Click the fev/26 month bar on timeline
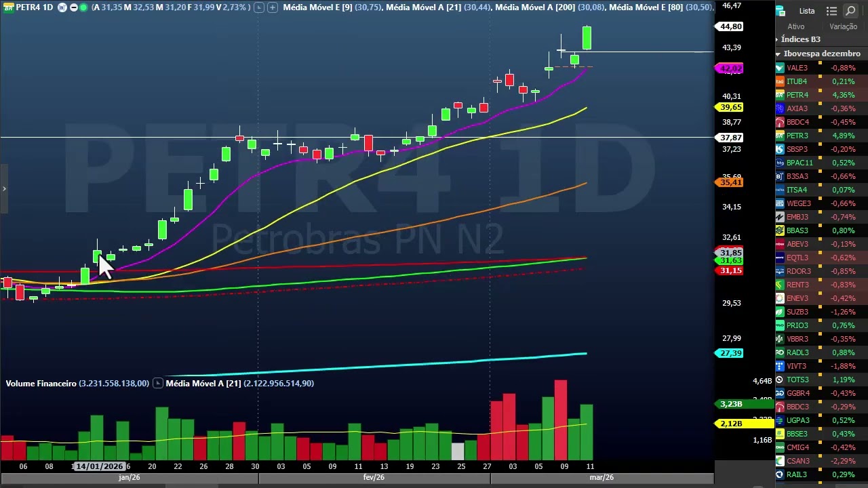Screen dimensions: 868x488 [374, 478]
